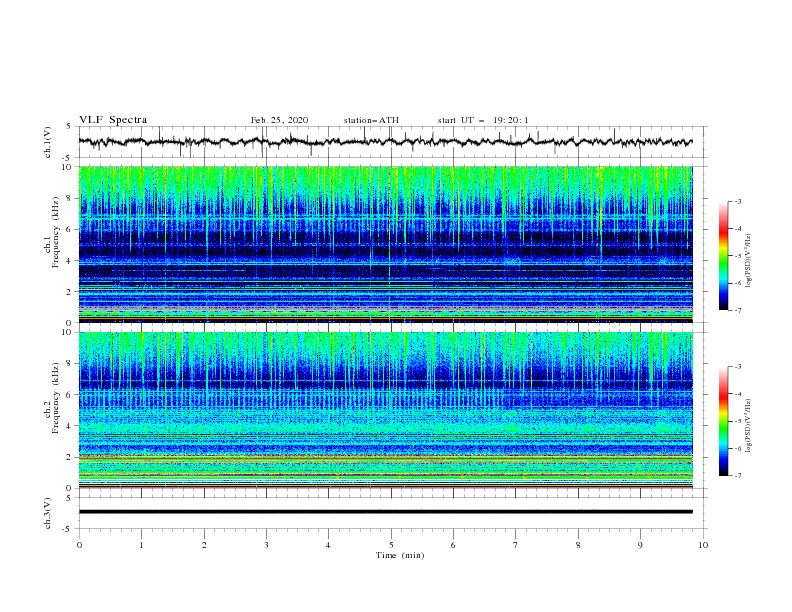This screenshot has width=792, height=612.
Task: Click the ch.2 PSD color scale bar
Action: [x=724, y=421]
